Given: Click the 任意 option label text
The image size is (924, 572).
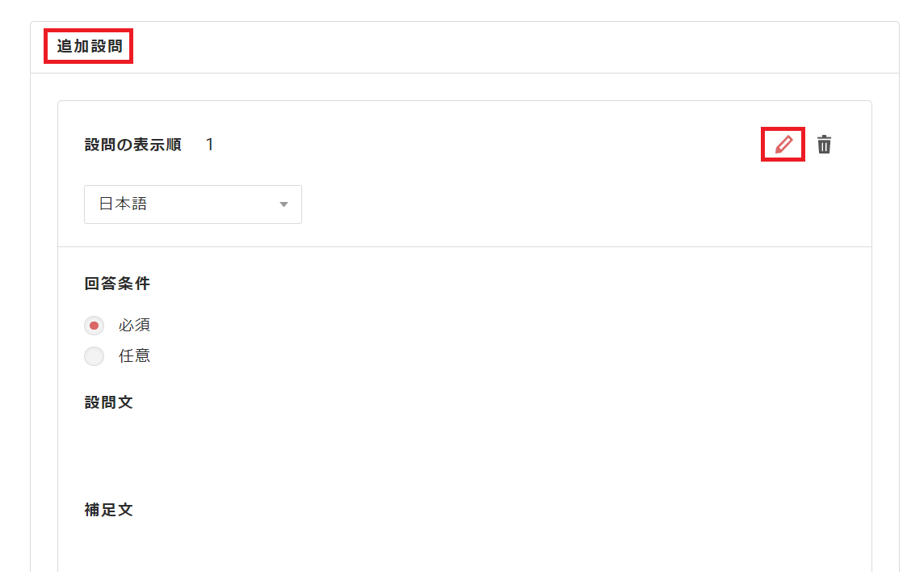Looking at the screenshot, I should [134, 355].
